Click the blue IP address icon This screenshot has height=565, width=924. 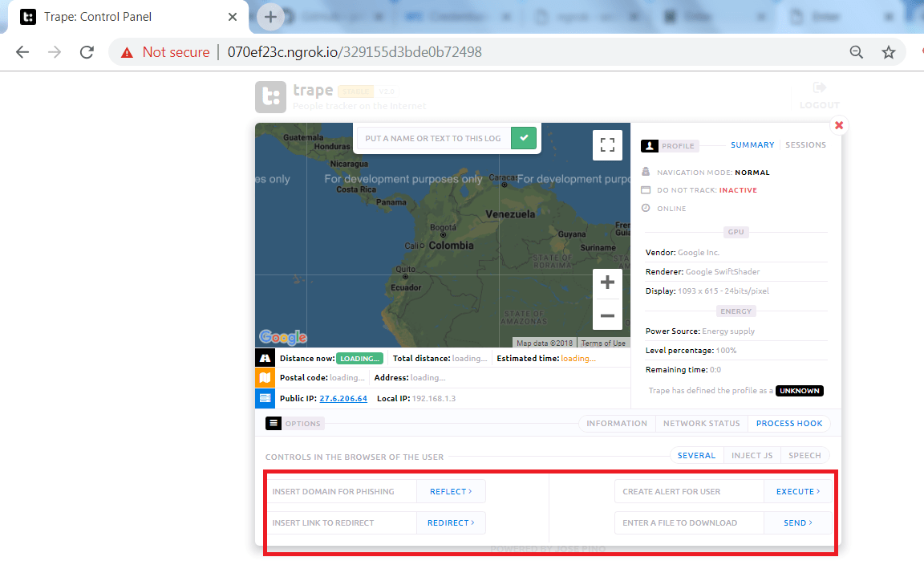point(265,398)
